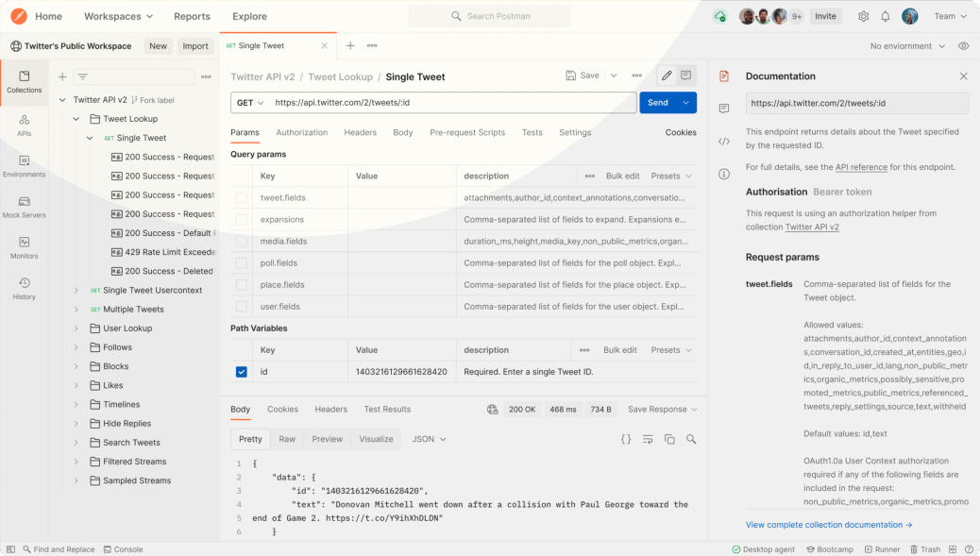Open the Reports menu
Viewport: 980px width, 556px height.
coord(192,16)
